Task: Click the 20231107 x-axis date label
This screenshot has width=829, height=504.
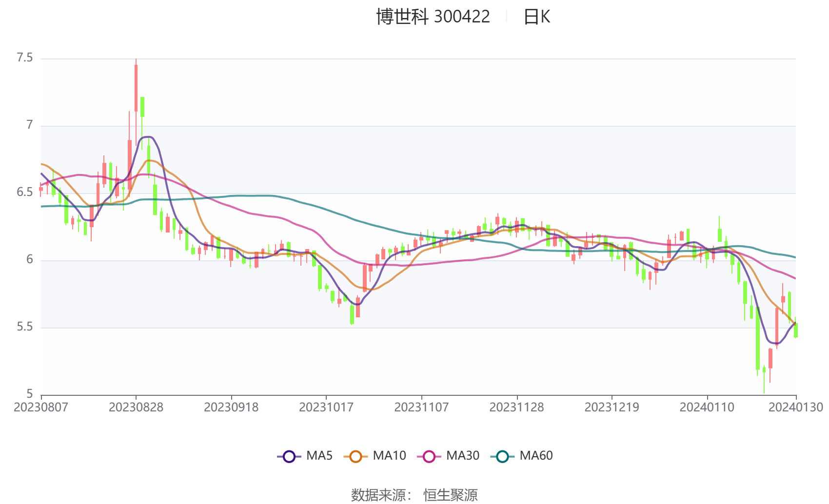Action: pyautogui.click(x=421, y=407)
